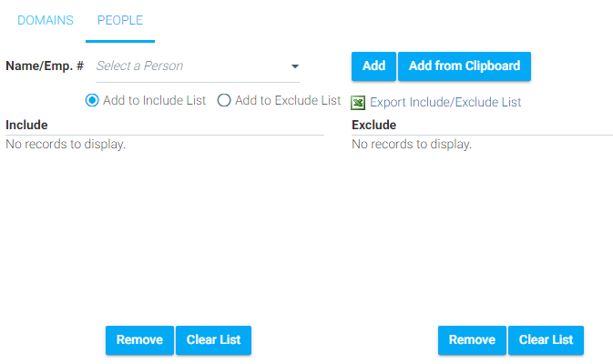The height and width of the screenshot is (364, 613).
Task: Remove selected entry from Include list
Action: tap(139, 339)
